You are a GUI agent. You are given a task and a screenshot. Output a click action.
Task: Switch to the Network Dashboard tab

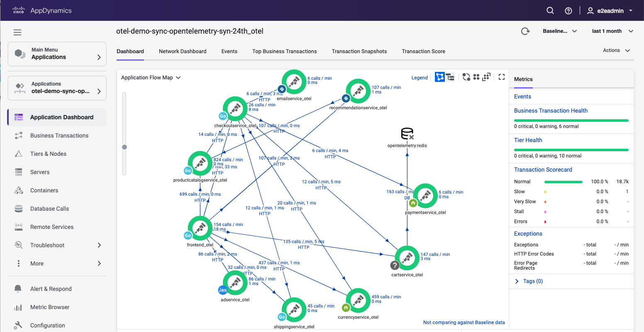click(183, 51)
